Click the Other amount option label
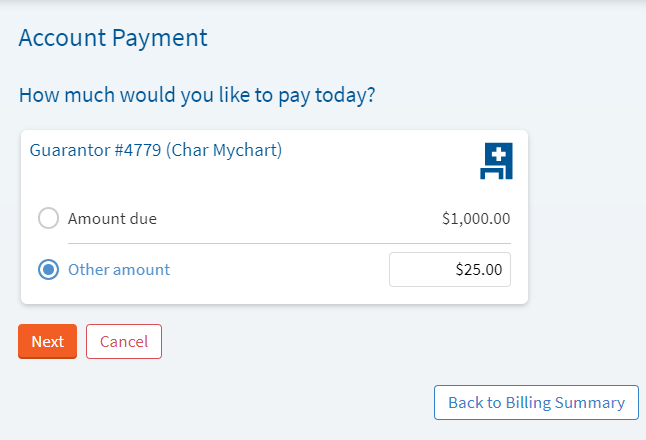This screenshot has width=646, height=440. pos(119,270)
